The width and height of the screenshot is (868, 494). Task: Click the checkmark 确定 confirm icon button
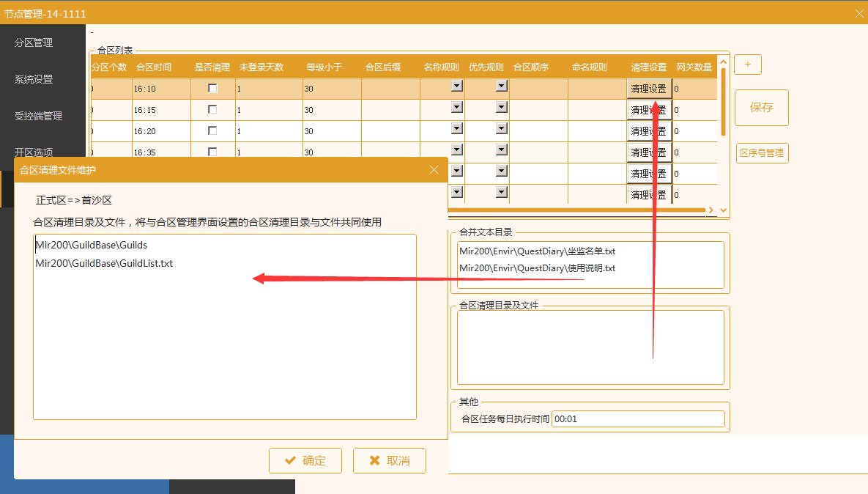(305, 460)
